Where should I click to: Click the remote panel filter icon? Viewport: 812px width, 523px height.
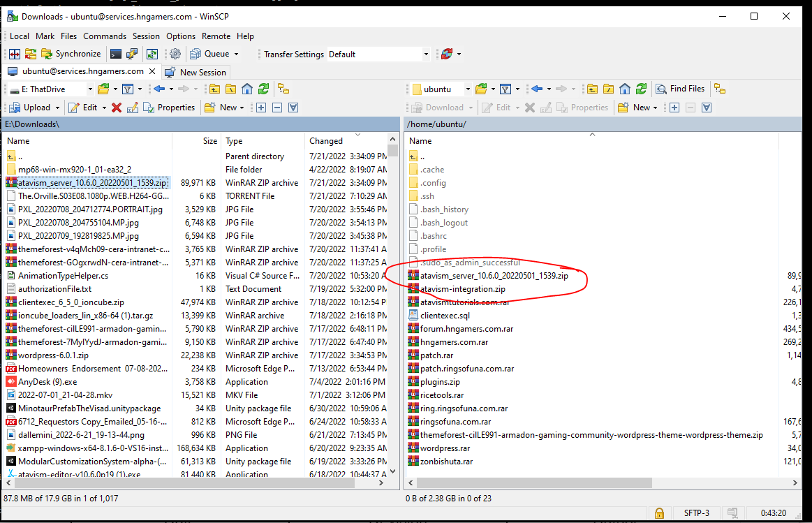click(x=505, y=89)
